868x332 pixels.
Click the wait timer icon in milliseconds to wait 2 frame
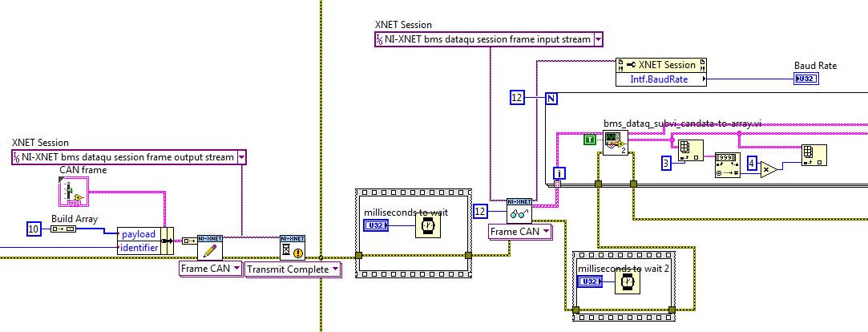(628, 282)
